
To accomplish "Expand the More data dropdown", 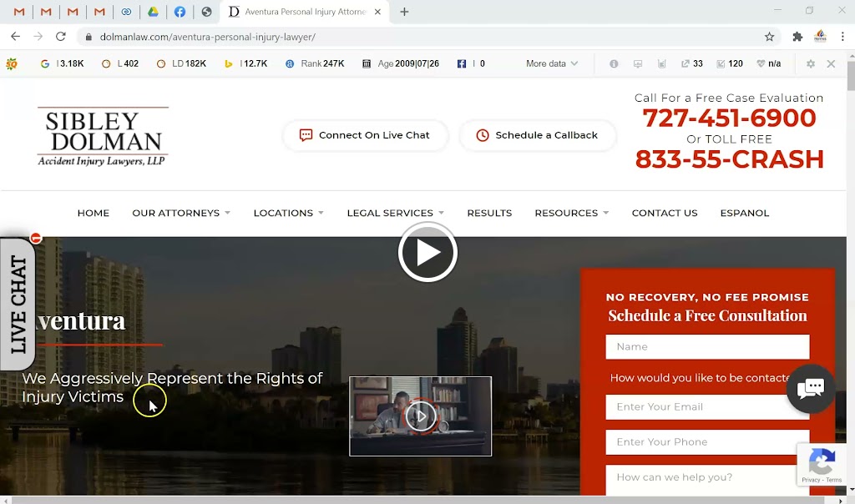I will (x=552, y=63).
